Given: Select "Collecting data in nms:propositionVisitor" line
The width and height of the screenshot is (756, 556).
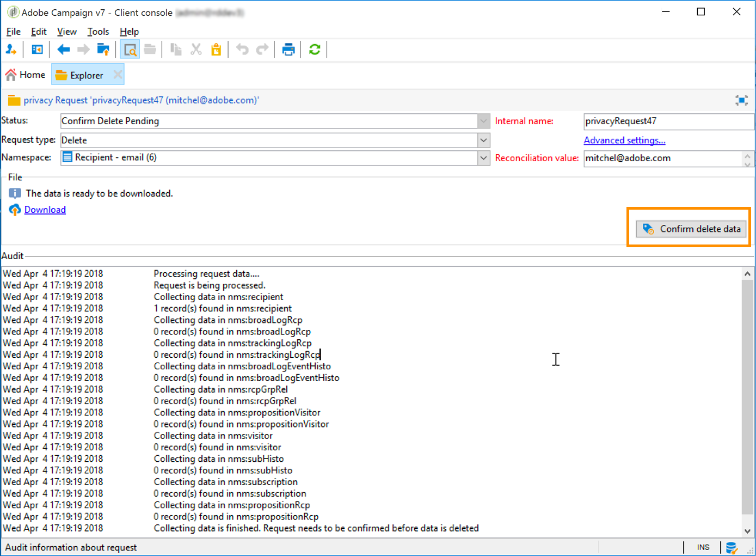Looking at the screenshot, I should coord(237,413).
